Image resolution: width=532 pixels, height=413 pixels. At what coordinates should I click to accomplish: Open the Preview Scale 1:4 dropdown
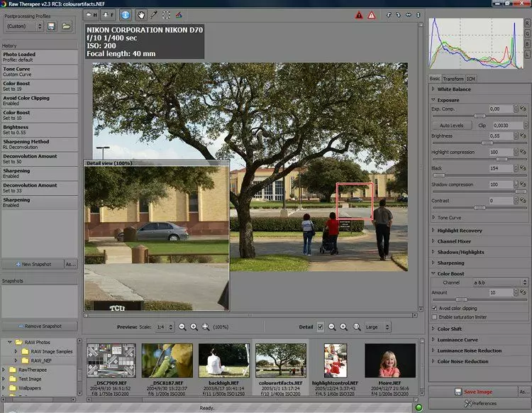click(x=164, y=326)
